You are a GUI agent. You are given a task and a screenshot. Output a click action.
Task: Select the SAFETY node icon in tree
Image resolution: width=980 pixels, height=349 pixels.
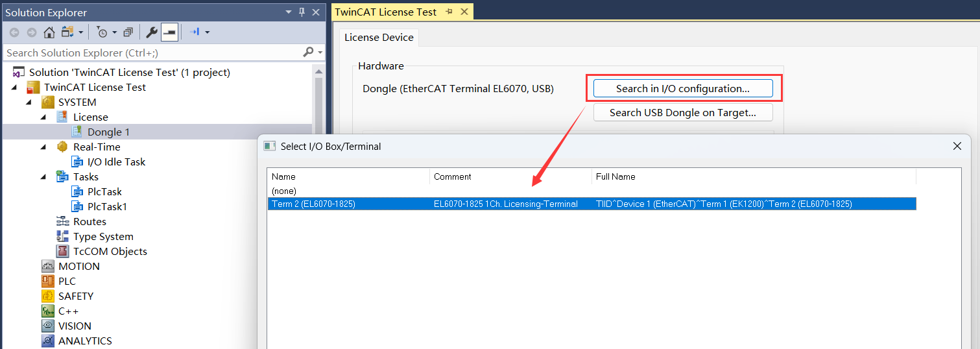tap(48, 296)
